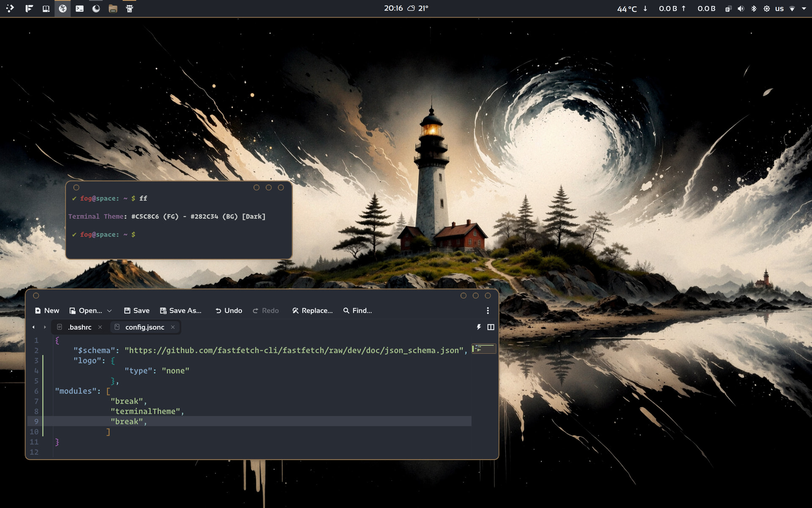
Task: Launch terminal from the top panel
Action: coord(80,8)
